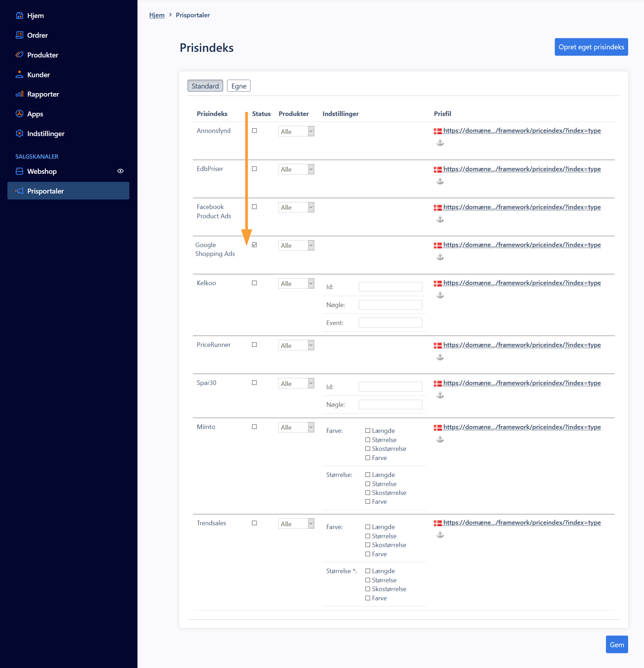Click the Apps icon in sidebar
Image resolution: width=644 pixels, height=668 pixels.
[20, 114]
